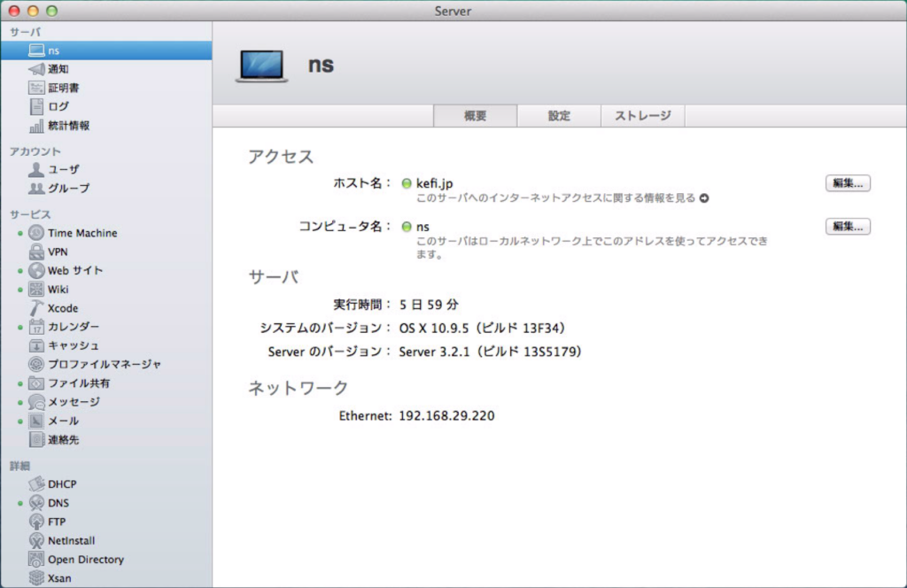Open the キャッシュ download icon
Screen dimensions: 907x588
(35, 345)
